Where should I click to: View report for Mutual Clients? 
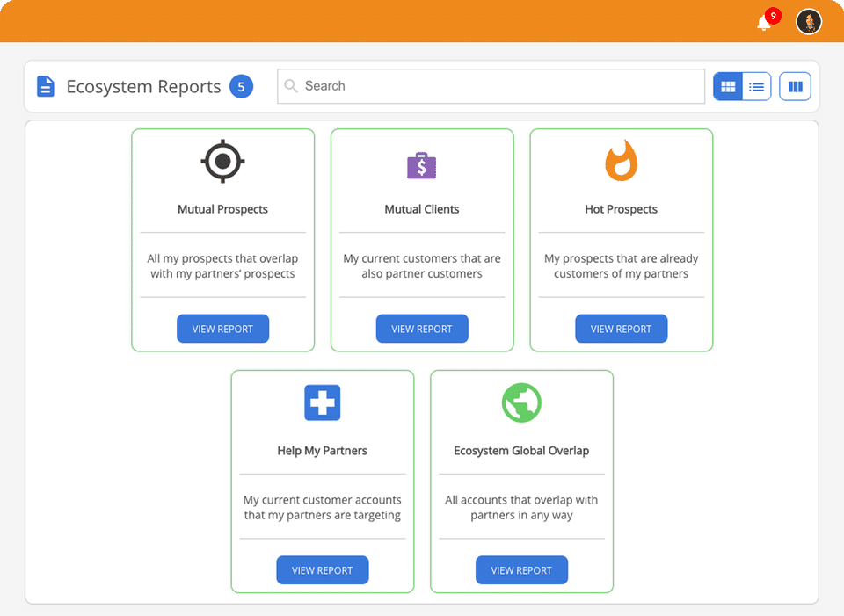pyautogui.click(x=422, y=329)
